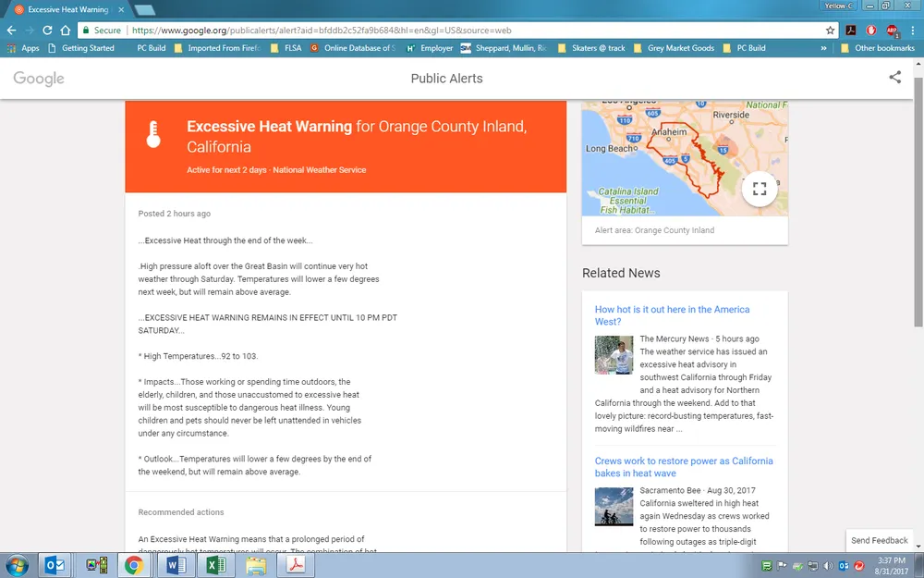The image size is (924, 578).
Task: Click the URL address bar
Action: pyautogui.click(x=462, y=30)
